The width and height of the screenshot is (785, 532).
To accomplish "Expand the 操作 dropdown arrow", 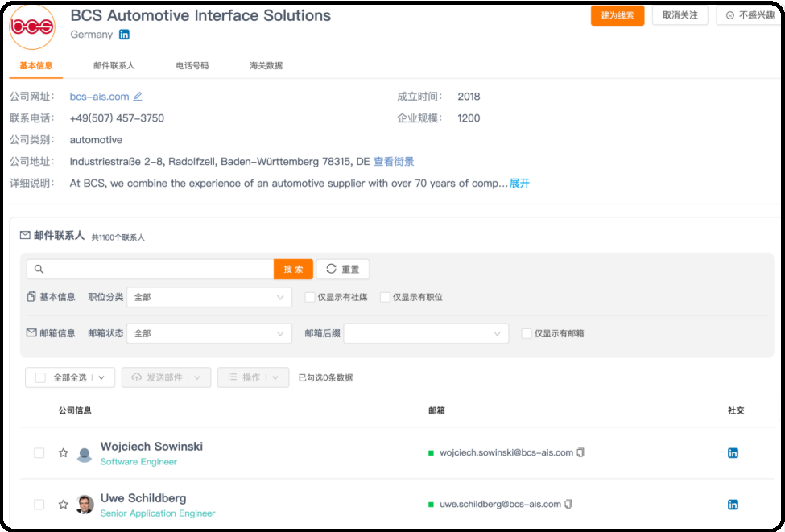I will [275, 377].
